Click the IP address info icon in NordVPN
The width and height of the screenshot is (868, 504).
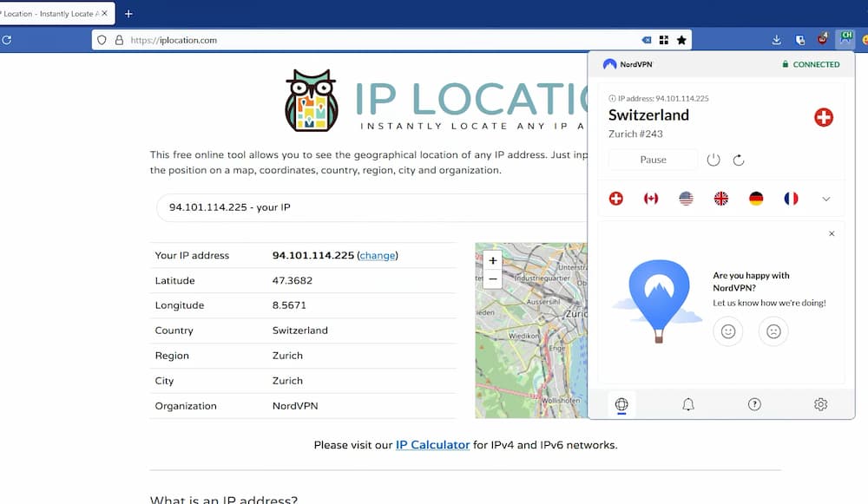(x=612, y=99)
